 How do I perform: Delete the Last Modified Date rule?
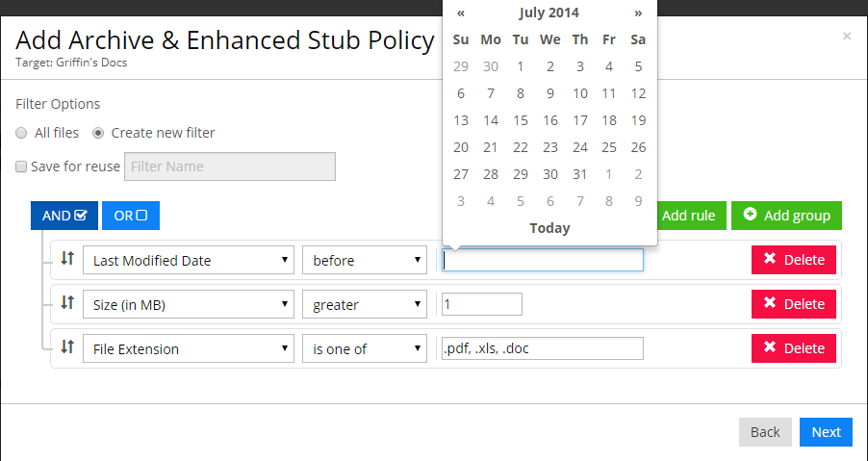794,260
